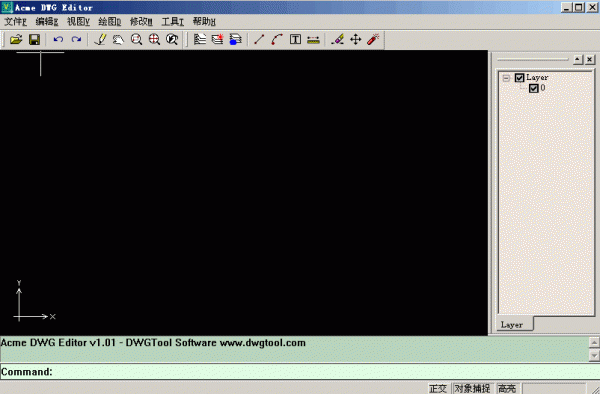Select the zoom previous magnifier
Screen dimensions: 600x394
[x=172, y=39]
